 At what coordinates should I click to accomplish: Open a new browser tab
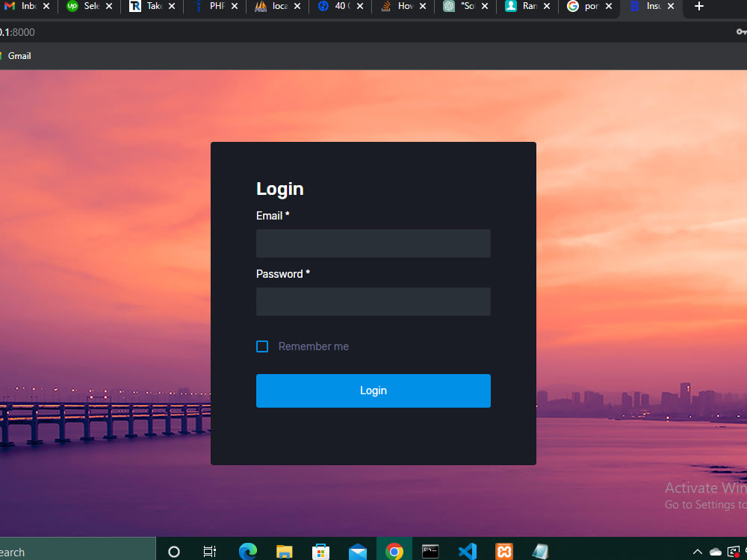[699, 8]
